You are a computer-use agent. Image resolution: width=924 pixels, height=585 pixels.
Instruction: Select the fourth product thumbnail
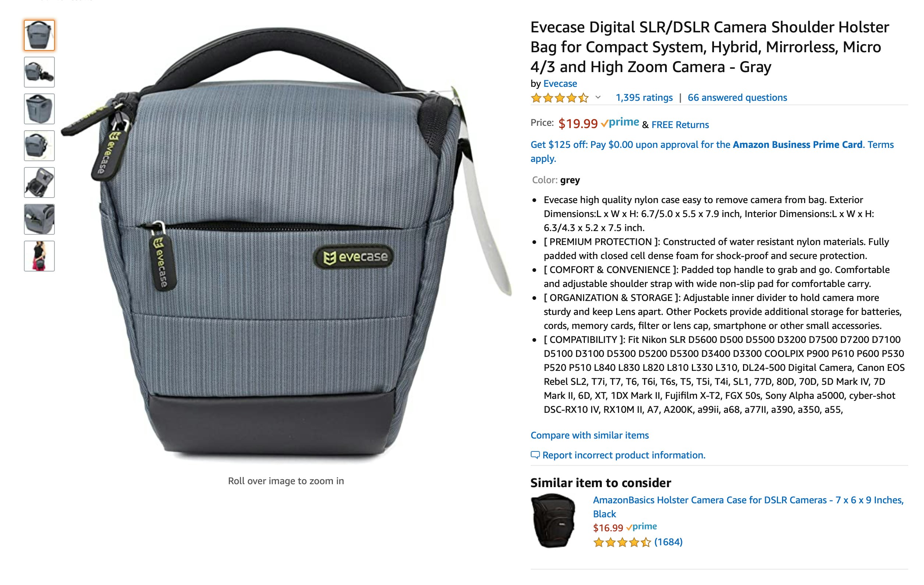(x=39, y=146)
